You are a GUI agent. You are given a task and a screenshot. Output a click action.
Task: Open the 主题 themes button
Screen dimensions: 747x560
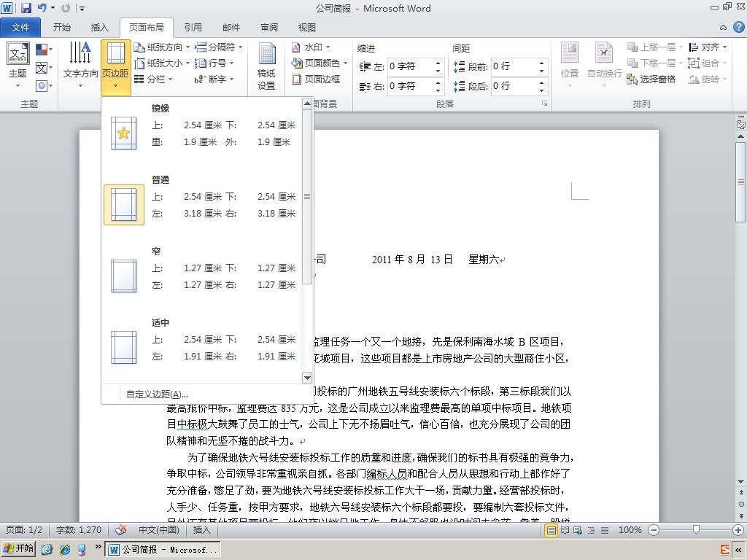[x=18, y=65]
